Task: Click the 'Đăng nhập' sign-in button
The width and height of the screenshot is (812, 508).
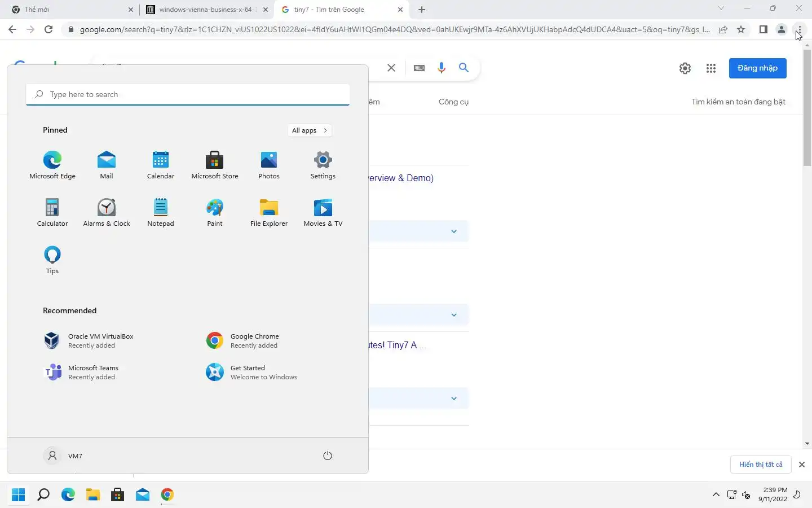Action: (x=757, y=68)
